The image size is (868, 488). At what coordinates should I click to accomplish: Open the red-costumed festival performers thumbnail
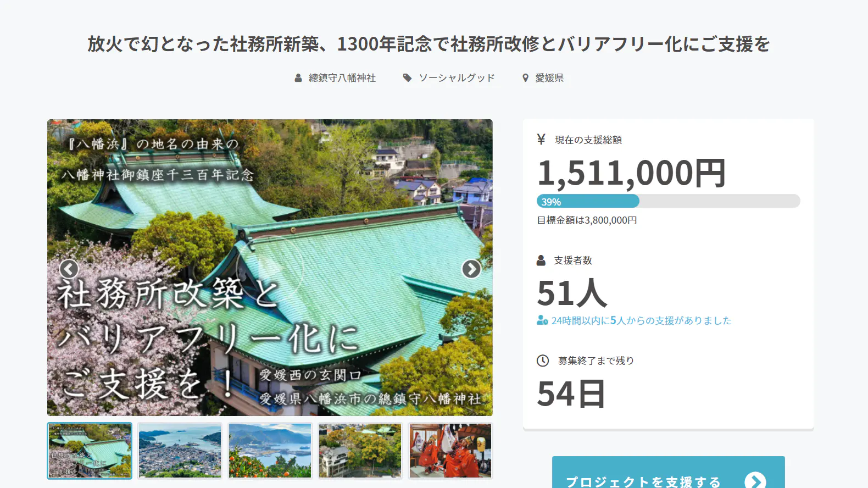[x=450, y=451]
